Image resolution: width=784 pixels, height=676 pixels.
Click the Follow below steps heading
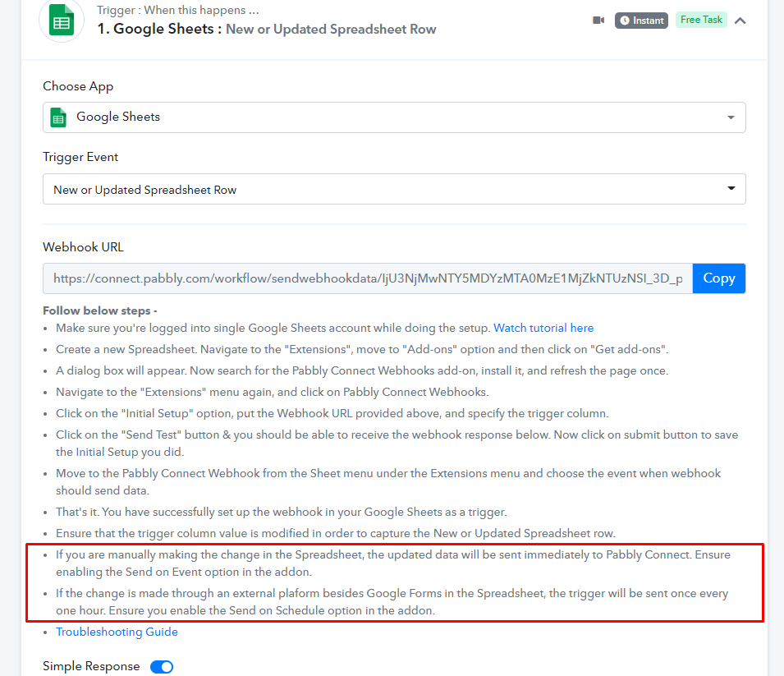pyautogui.click(x=100, y=310)
